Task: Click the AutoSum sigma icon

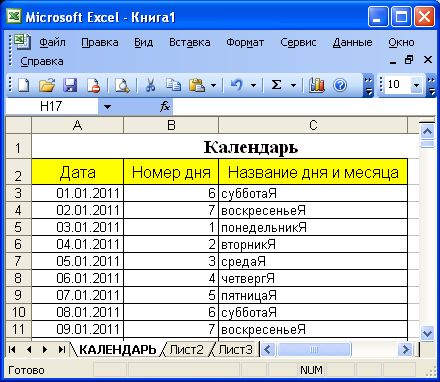Action: [276, 85]
